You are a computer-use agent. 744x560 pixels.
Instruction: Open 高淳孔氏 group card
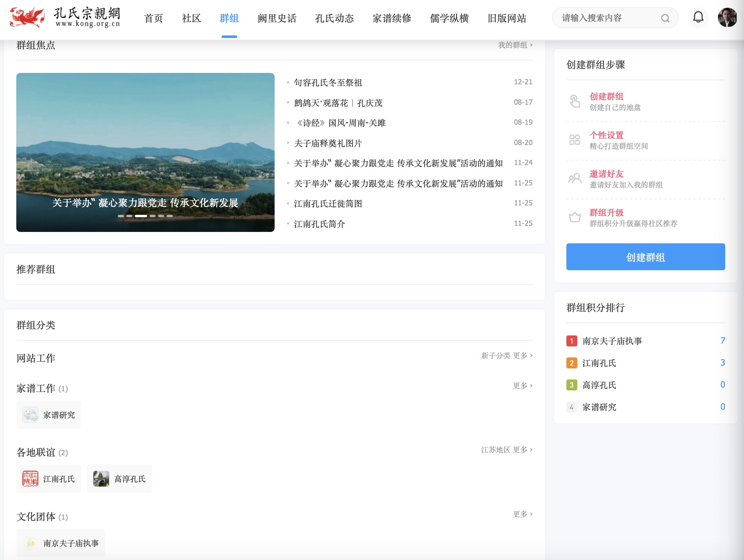(119, 479)
